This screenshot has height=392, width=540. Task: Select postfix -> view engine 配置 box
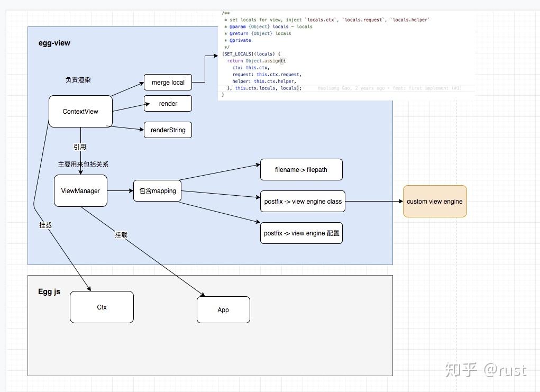(301, 233)
